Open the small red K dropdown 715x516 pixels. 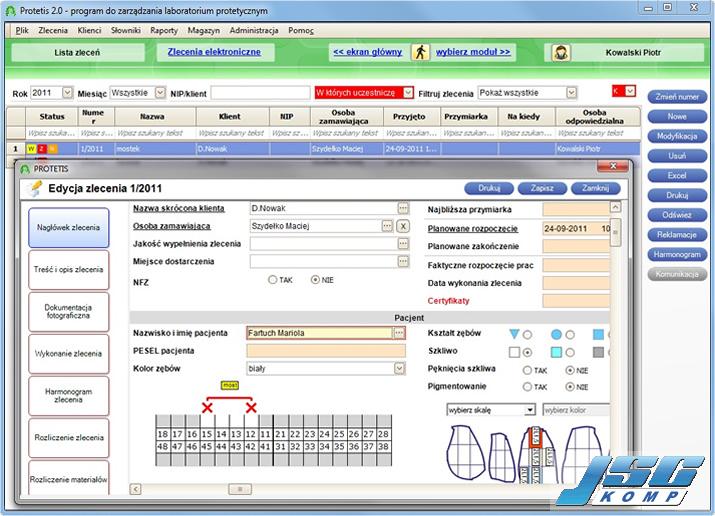tap(630, 91)
